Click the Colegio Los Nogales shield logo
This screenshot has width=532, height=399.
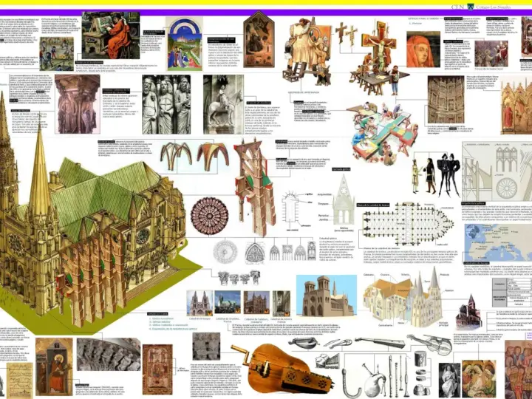pyautogui.click(x=470, y=7)
